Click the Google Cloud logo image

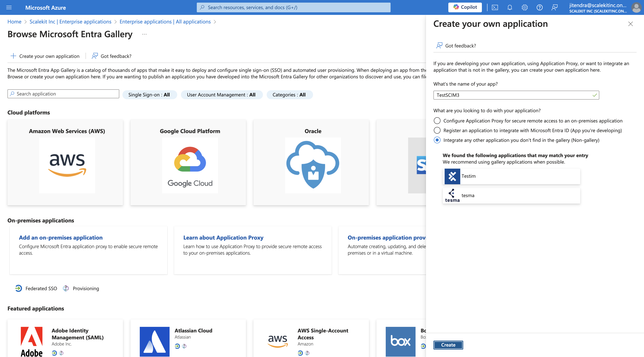[190, 165]
